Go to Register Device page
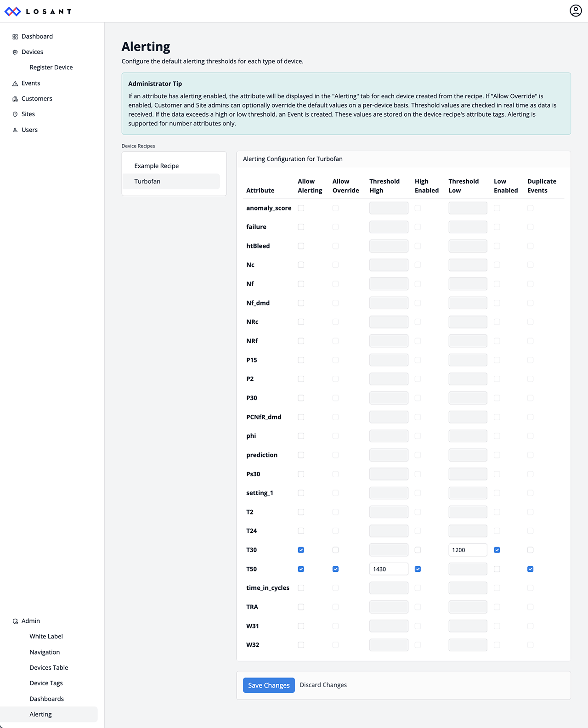The image size is (588, 728). tap(51, 68)
